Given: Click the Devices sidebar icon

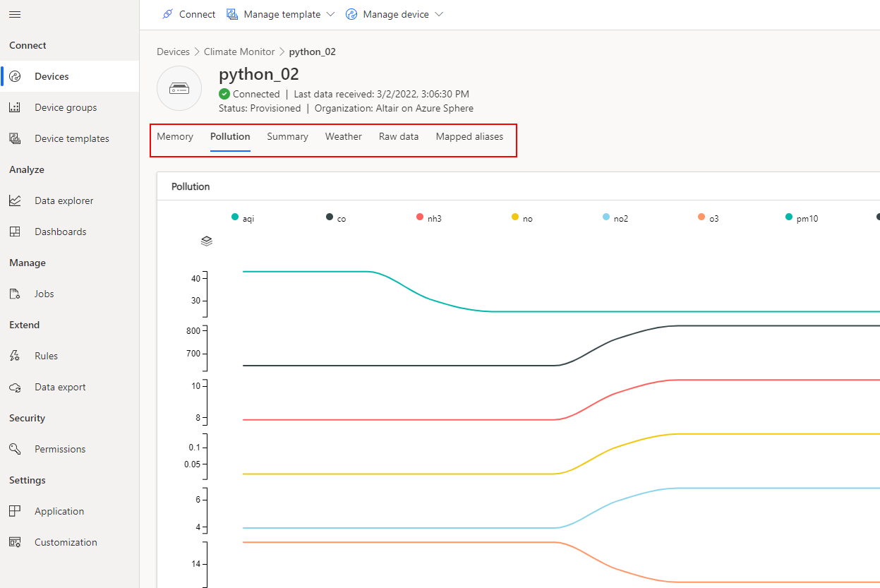Looking at the screenshot, I should (15, 76).
